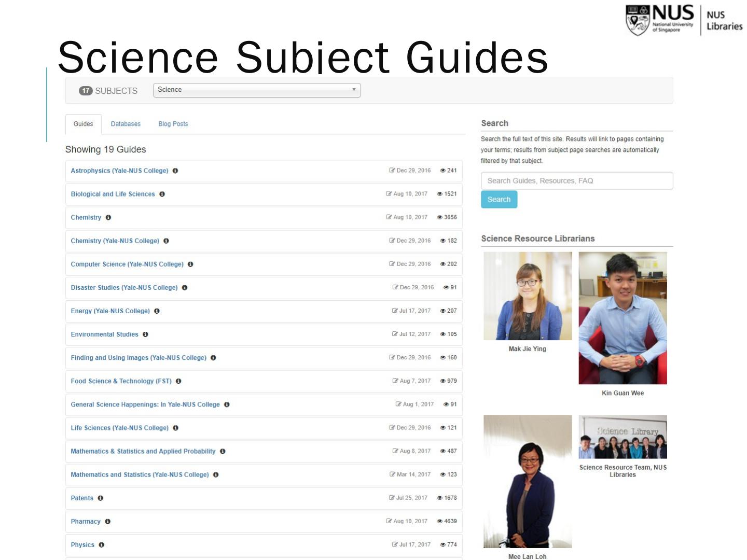Click the NUS Libraries logo
Screen dimensions: 747x560
[684, 20]
